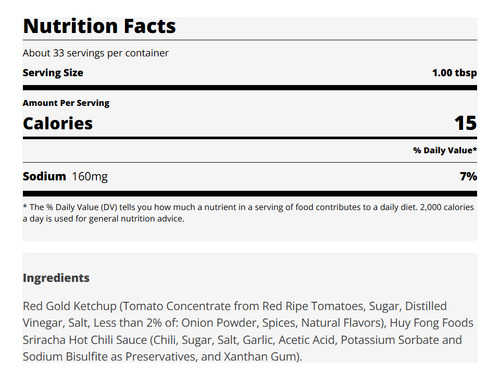
Task: Click the Red Gold Ketchup ingredient text
Action: 70,306
